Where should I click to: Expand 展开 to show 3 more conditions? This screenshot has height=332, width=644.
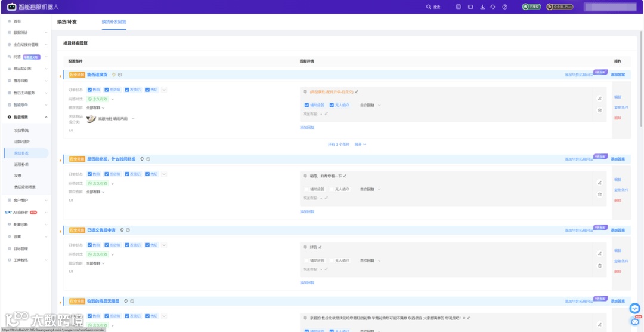point(360,145)
